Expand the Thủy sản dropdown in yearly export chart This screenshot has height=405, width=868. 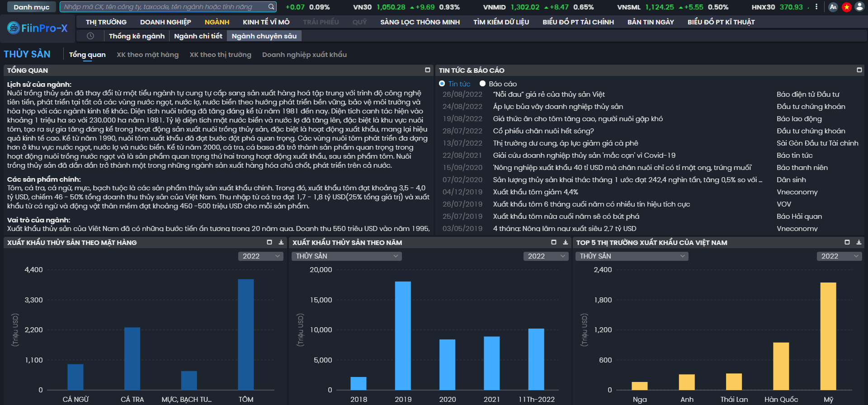tap(347, 256)
